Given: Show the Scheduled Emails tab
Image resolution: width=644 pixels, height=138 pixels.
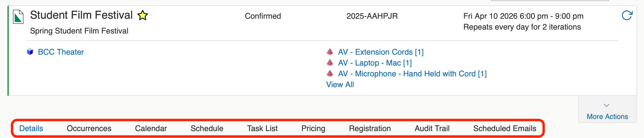Looking at the screenshot, I should coord(504,128).
